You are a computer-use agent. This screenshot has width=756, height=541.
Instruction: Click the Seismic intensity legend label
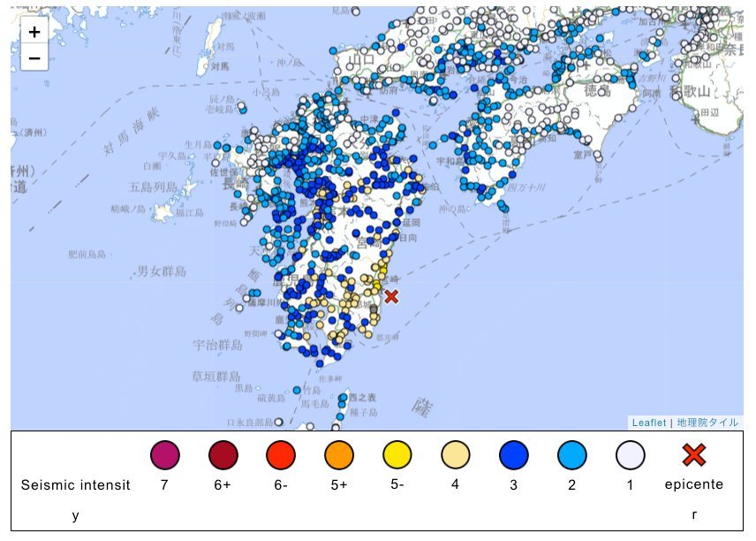click(76, 485)
